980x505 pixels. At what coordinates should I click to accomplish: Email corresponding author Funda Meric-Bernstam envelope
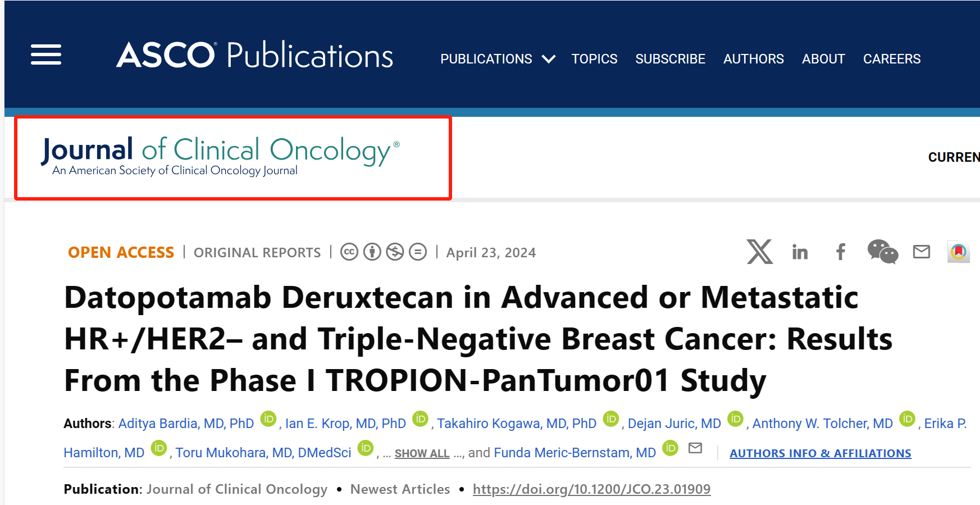pos(695,448)
